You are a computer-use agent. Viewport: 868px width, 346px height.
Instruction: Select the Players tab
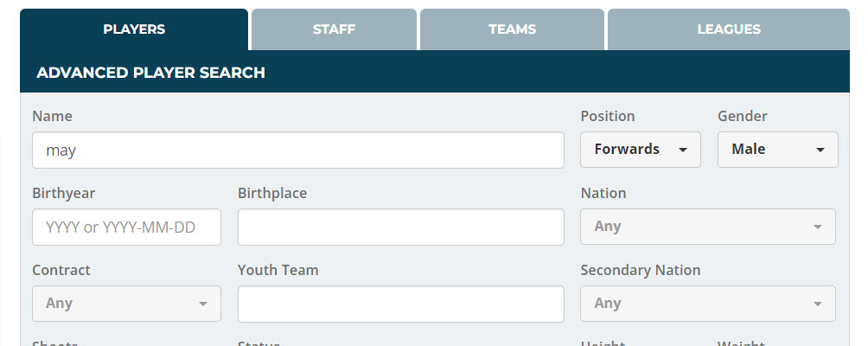coord(134,29)
